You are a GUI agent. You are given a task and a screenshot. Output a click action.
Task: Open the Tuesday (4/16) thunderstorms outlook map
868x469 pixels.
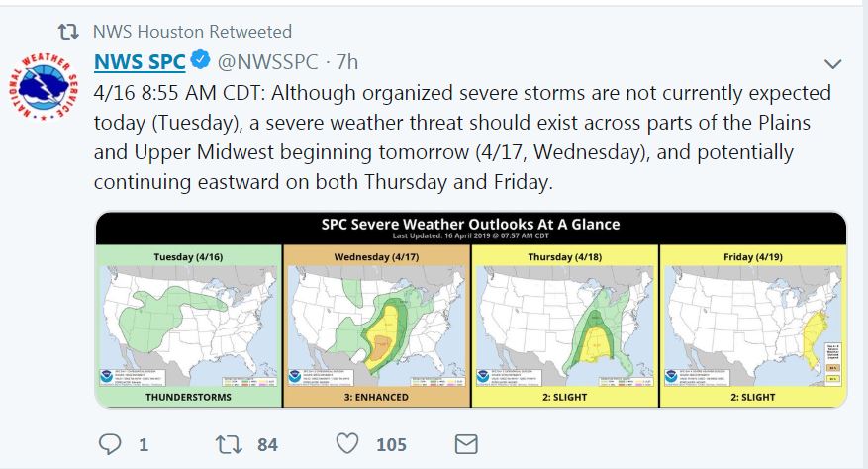(188, 317)
